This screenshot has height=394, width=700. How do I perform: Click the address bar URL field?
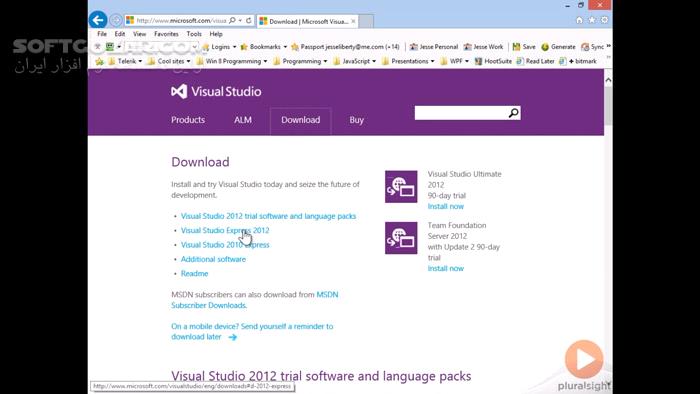click(x=181, y=21)
